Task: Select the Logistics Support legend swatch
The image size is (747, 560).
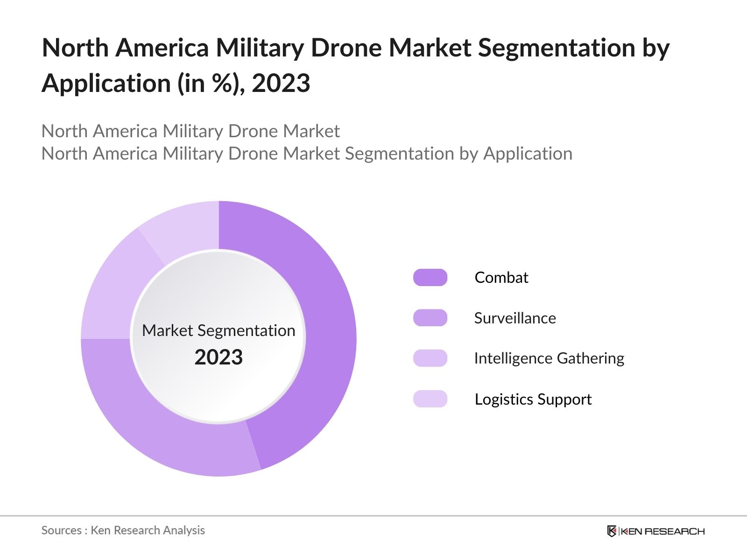Action: click(x=430, y=399)
